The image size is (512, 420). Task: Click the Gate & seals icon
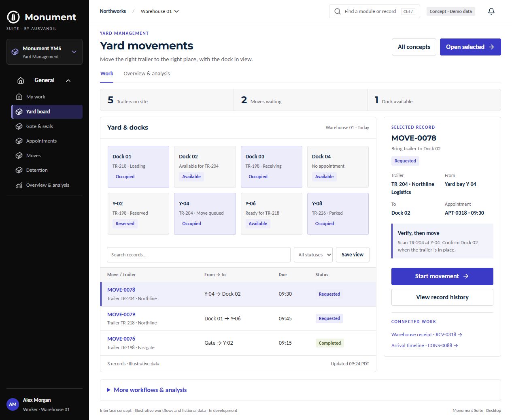pyautogui.click(x=19, y=126)
